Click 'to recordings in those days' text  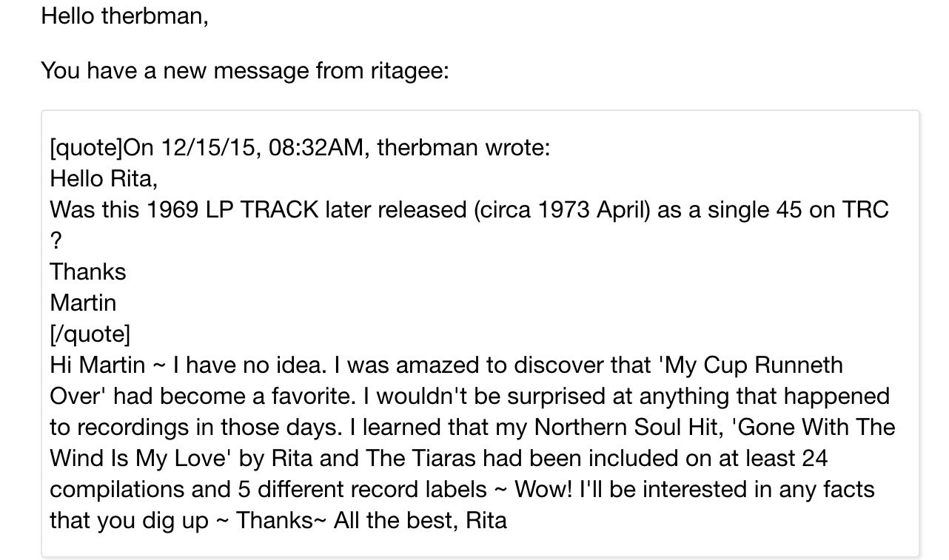[x=187, y=427]
